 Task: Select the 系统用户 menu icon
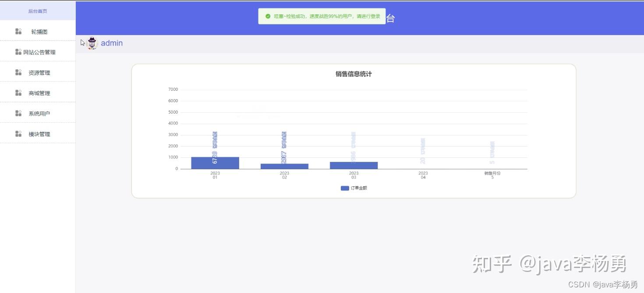(18, 113)
